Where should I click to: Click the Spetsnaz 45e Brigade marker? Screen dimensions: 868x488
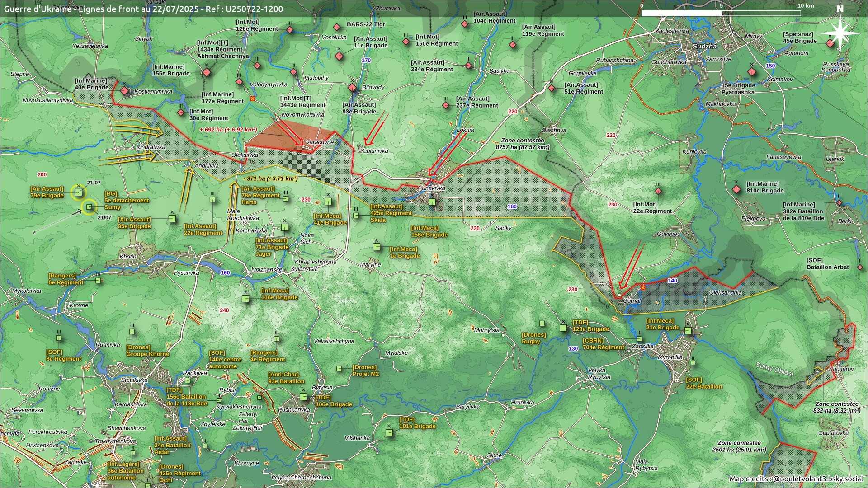pos(830,43)
